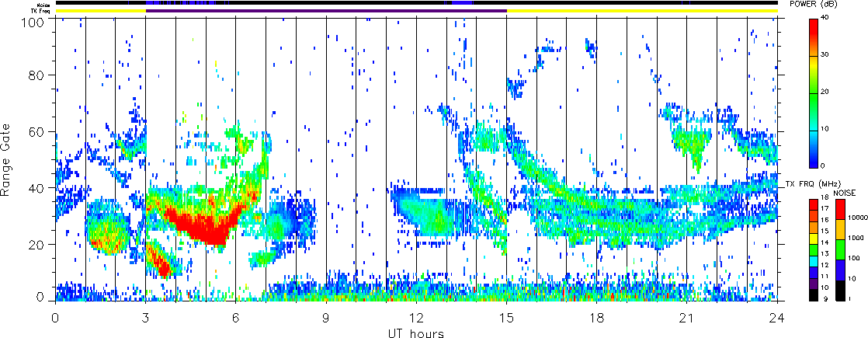Screen dimensions: 868x338
Task: Click the green swatch in the NOISE legend
Action: pyautogui.click(x=840, y=249)
